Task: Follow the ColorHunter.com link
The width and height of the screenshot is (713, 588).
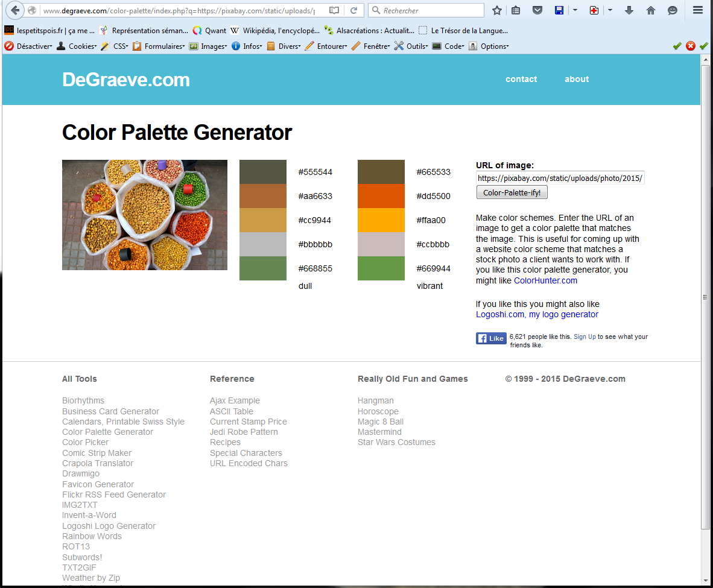Action: [545, 280]
